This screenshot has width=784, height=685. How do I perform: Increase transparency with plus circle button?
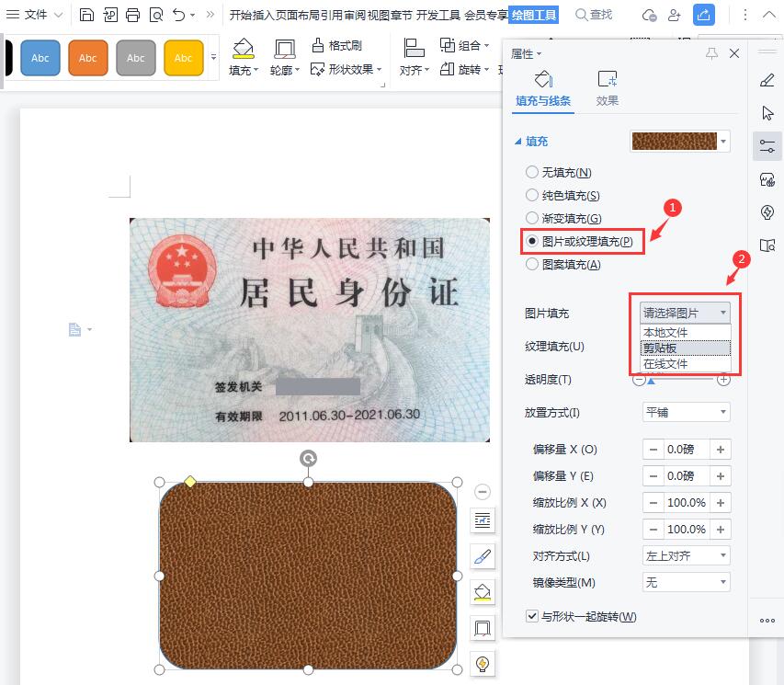pos(723,380)
